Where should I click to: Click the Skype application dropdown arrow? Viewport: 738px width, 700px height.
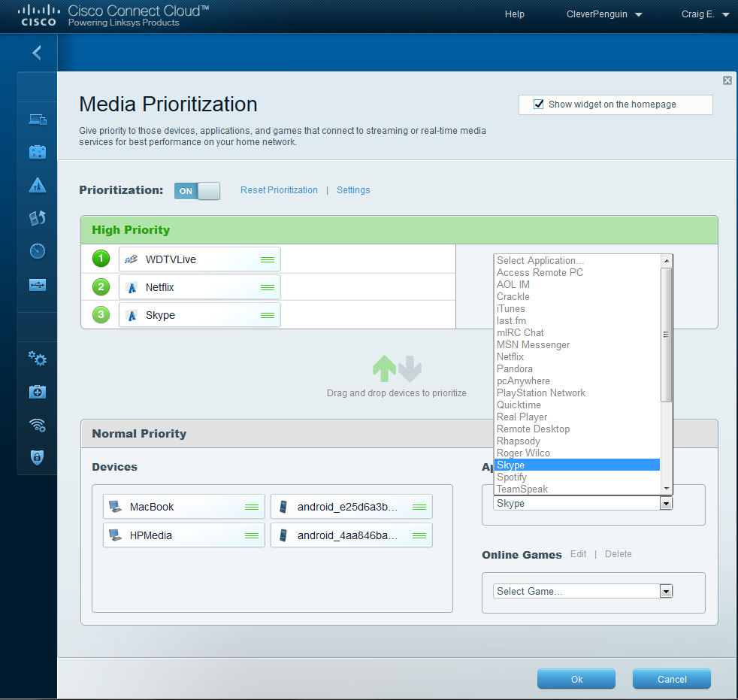tap(666, 503)
